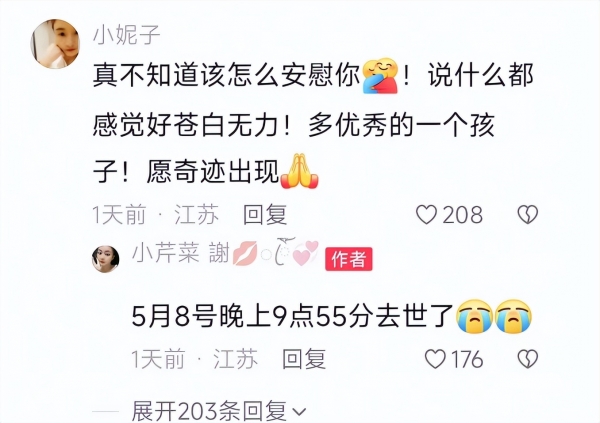Select the comment text 真不知道该怎么安慰你
Image resolution: width=600 pixels, height=423 pixels.
[227, 76]
